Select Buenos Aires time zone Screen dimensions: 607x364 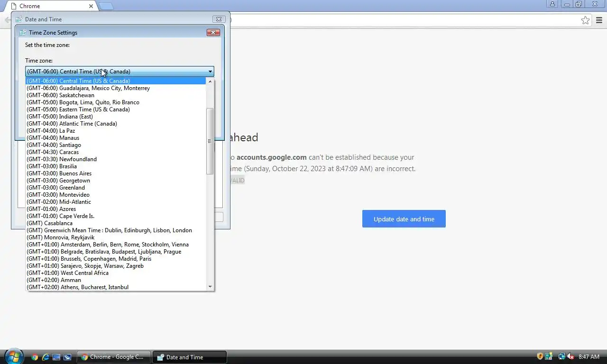coord(116,173)
